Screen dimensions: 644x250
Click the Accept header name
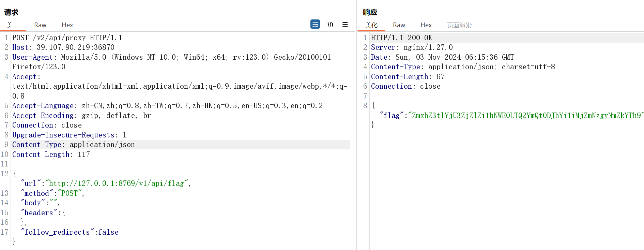pos(24,77)
